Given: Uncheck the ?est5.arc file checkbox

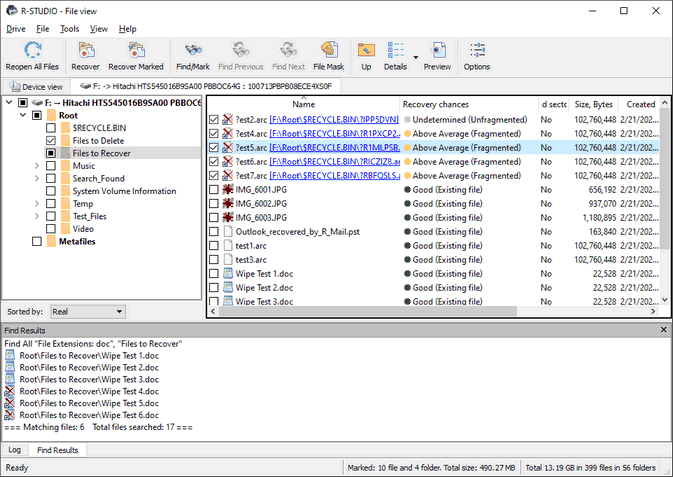Looking at the screenshot, I should 214,148.
